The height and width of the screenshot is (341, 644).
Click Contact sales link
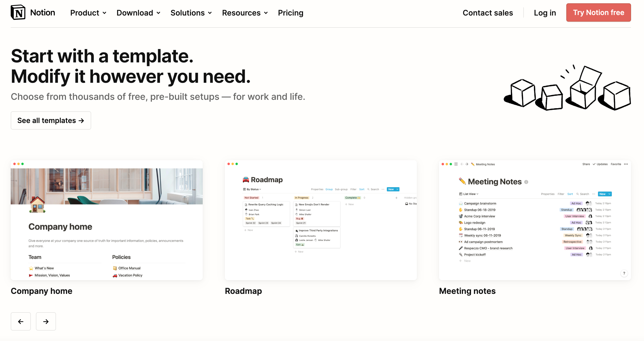pyautogui.click(x=488, y=13)
